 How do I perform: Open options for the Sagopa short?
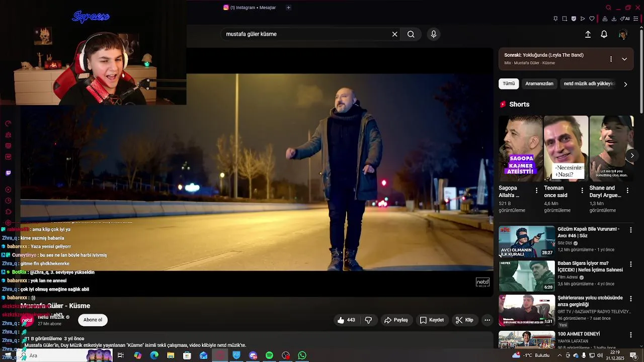536,191
